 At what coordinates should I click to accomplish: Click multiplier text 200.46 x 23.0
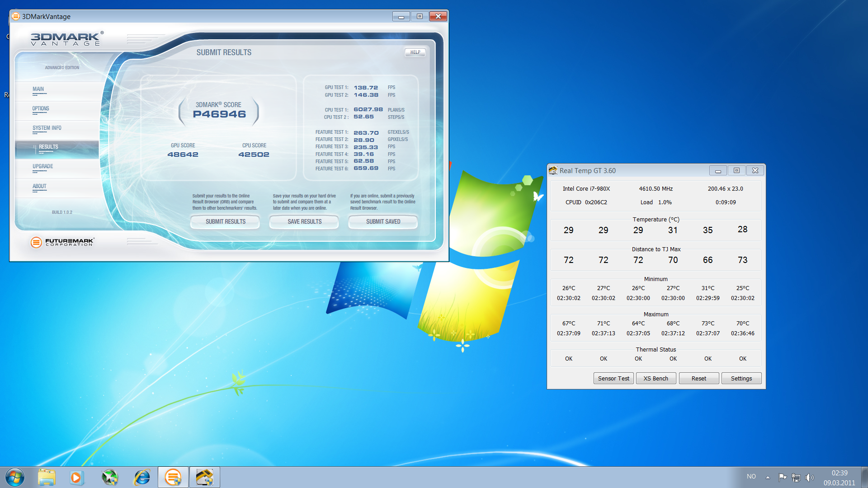[x=725, y=189]
